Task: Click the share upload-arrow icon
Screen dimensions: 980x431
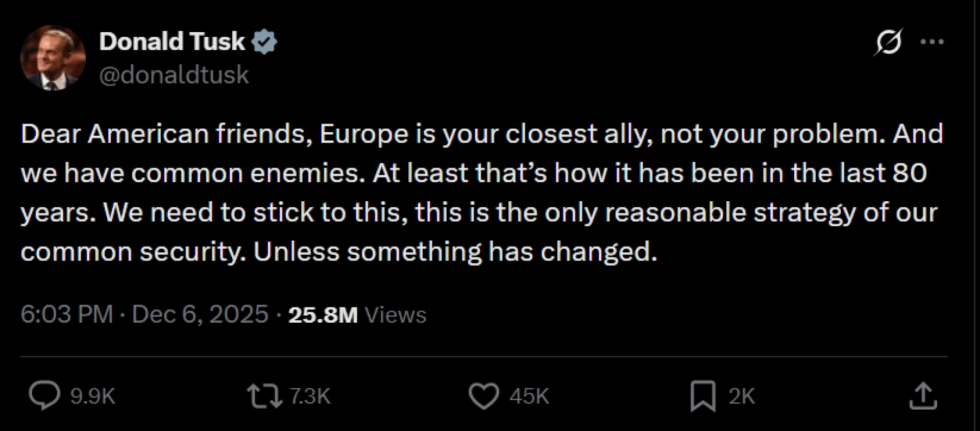Action: (x=923, y=396)
